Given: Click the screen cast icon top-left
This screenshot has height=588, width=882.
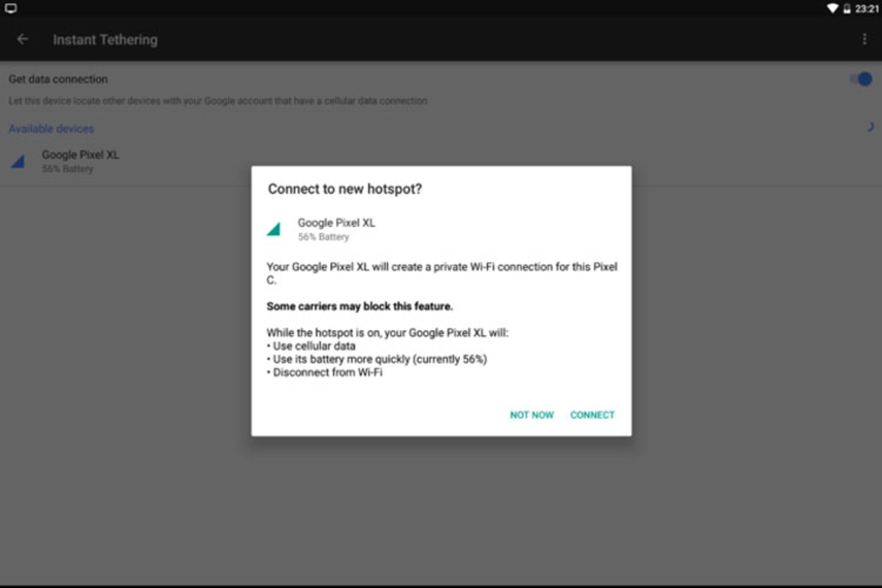Looking at the screenshot, I should point(11,9).
